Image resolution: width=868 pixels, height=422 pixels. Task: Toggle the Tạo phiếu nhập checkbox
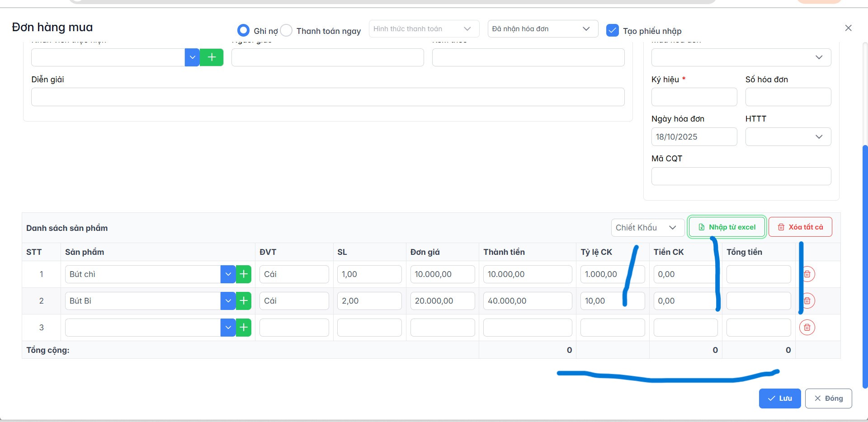612,30
